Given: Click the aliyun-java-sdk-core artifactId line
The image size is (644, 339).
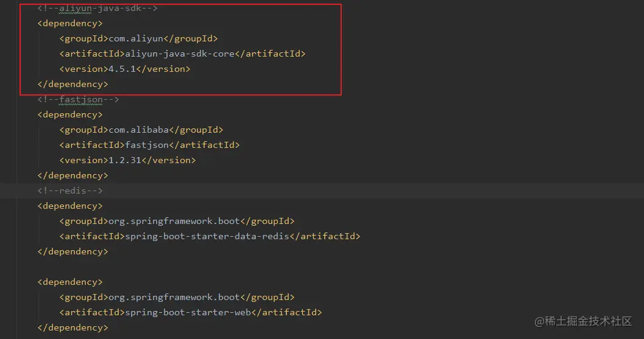Looking at the screenshot, I should click(182, 54).
